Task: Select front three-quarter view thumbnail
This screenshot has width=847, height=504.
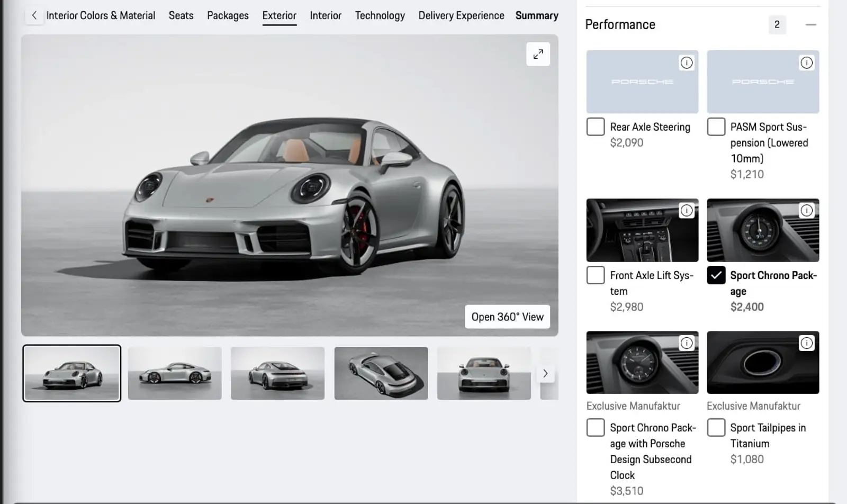Action: (71, 373)
